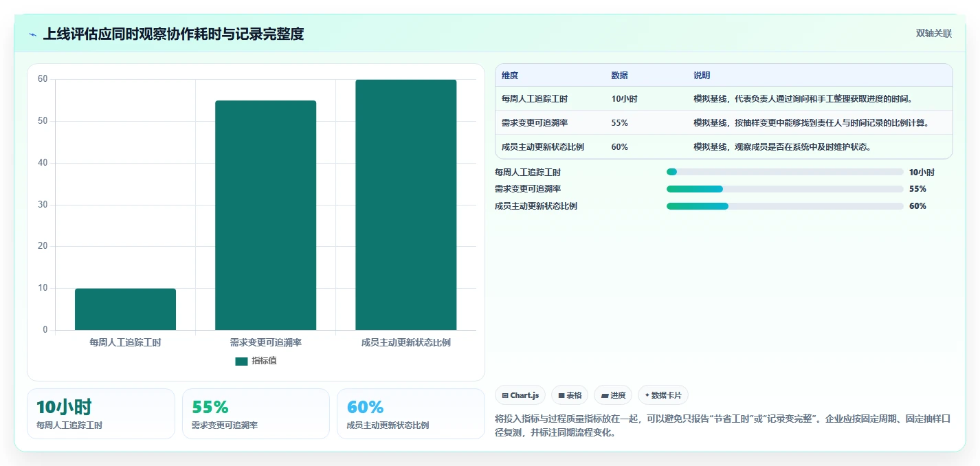This screenshot has height=466, width=980.
Task: Open the 10小时 data card
Action: coord(101,414)
